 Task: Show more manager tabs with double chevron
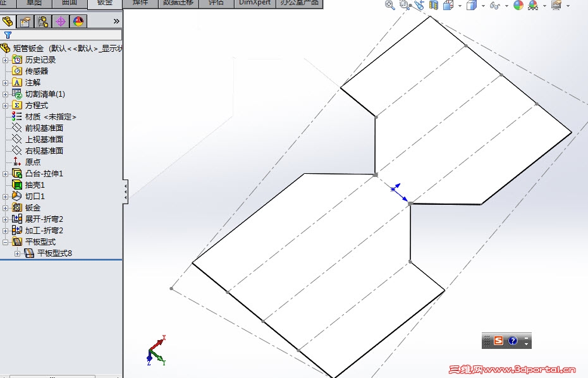(116, 21)
